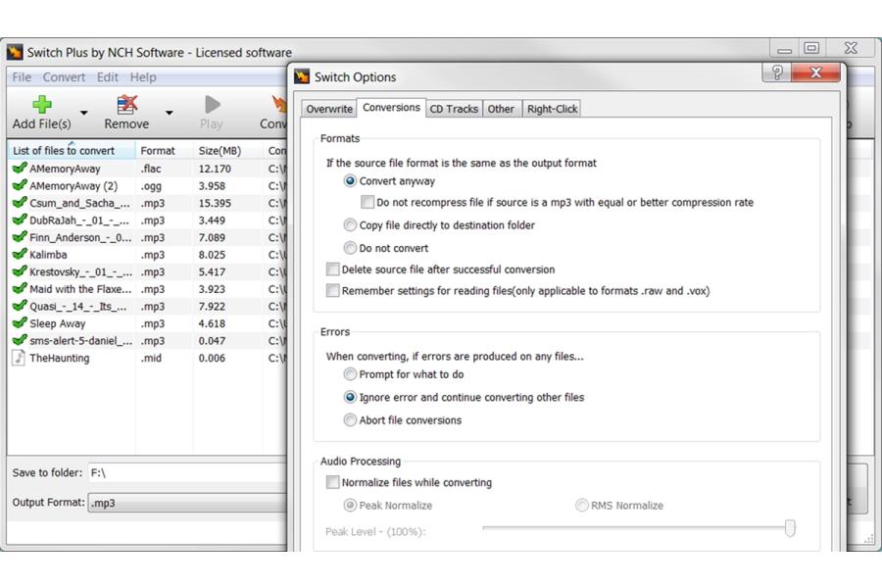Click the Switch Options dialog title icon

pyautogui.click(x=302, y=76)
